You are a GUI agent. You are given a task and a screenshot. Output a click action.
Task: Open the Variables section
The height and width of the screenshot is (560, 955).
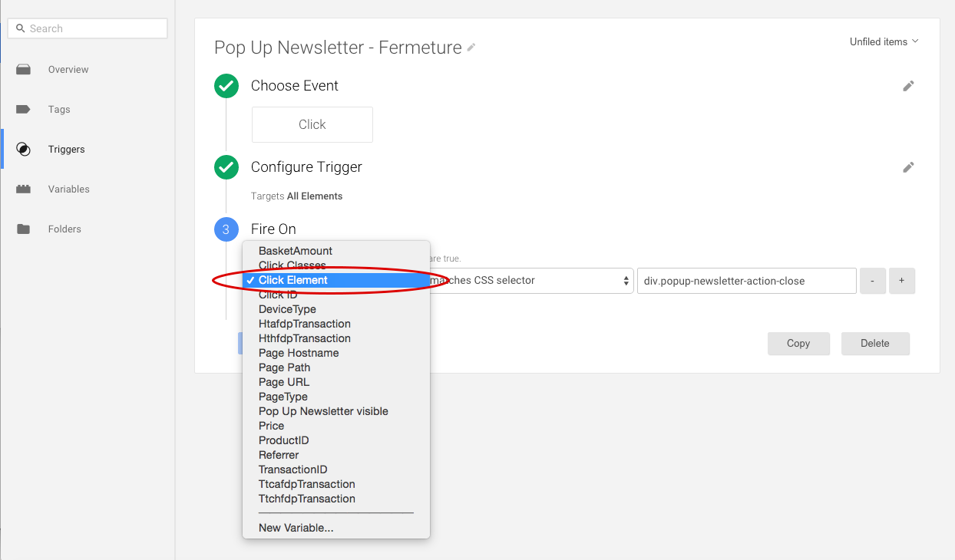click(x=69, y=189)
